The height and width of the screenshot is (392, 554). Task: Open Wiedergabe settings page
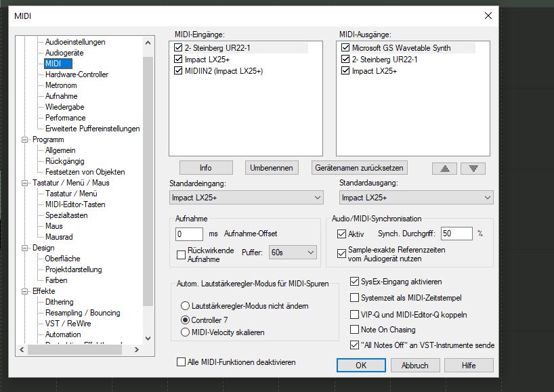64,107
